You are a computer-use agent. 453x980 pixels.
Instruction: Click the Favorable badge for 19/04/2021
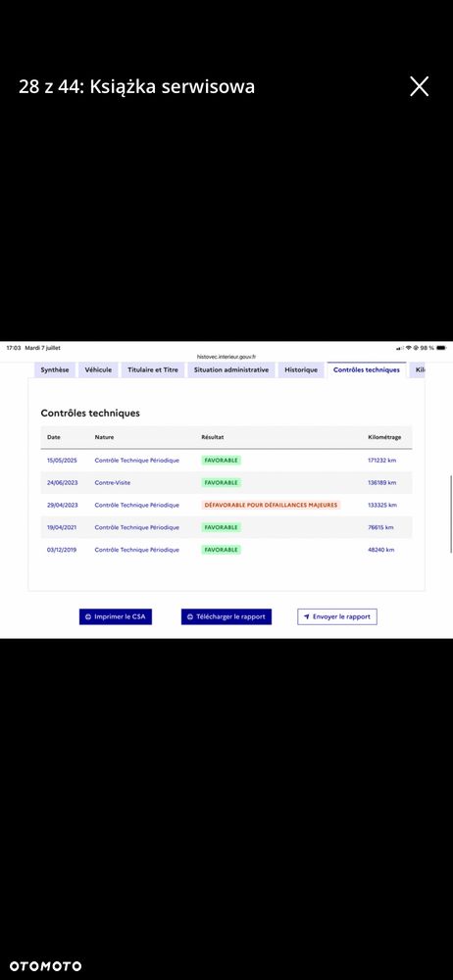tap(221, 527)
